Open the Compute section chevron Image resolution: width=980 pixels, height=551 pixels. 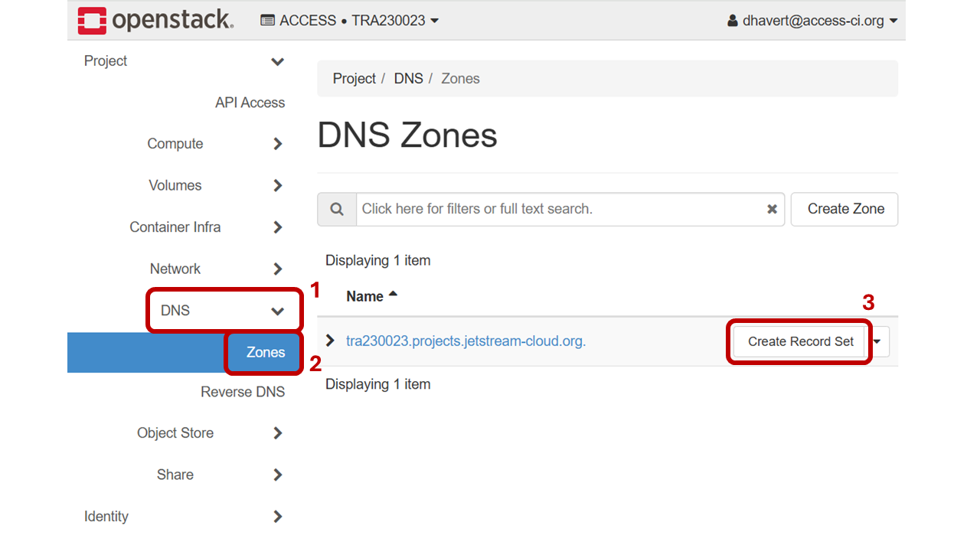click(x=277, y=143)
